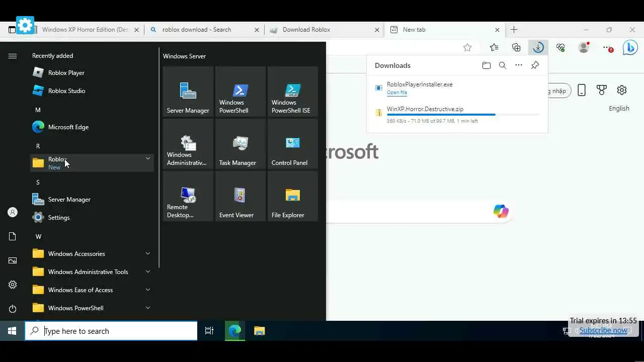Toggle the Downloads toolbar button

(538, 47)
